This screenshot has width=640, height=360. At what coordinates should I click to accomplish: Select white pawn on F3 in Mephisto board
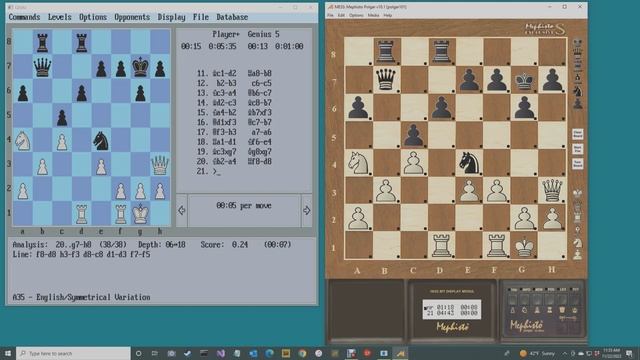click(496, 190)
